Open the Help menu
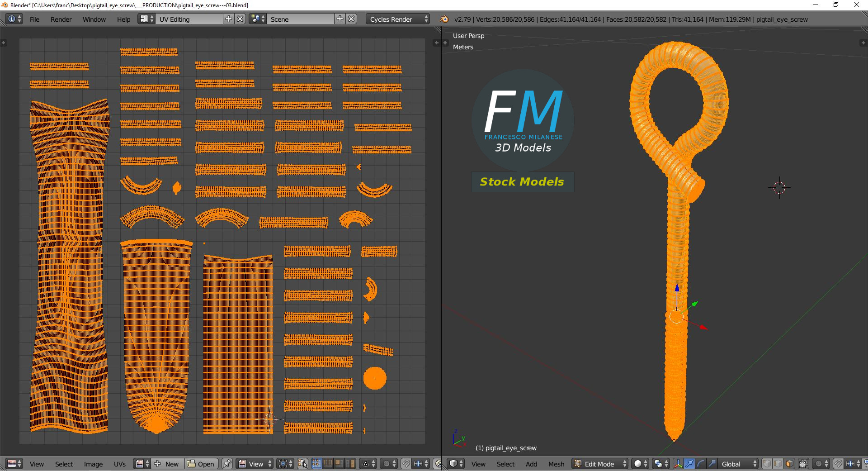868x471 pixels. 123,19
